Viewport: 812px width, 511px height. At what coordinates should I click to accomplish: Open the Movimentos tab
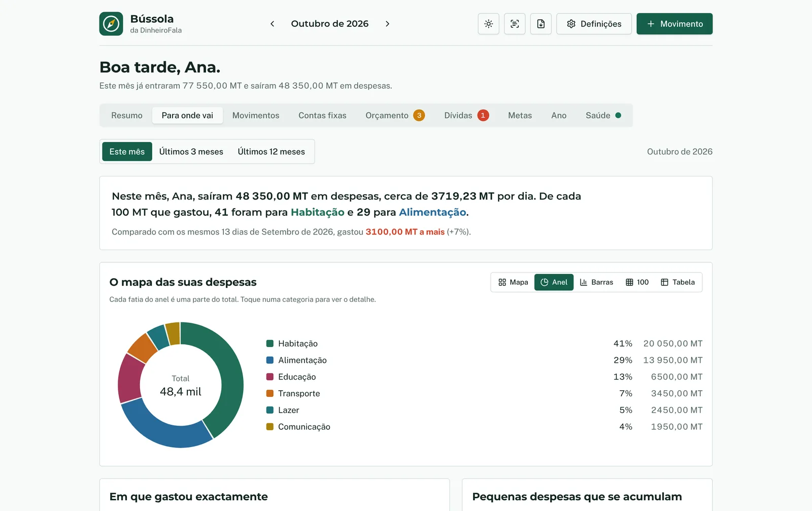[256, 115]
